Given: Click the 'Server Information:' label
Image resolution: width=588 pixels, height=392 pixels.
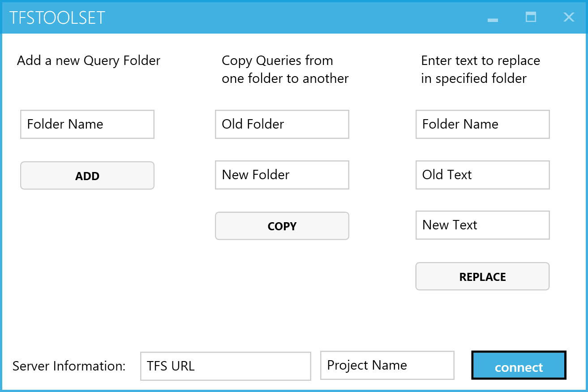Looking at the screenshot, I should click(x=69, y=366).
